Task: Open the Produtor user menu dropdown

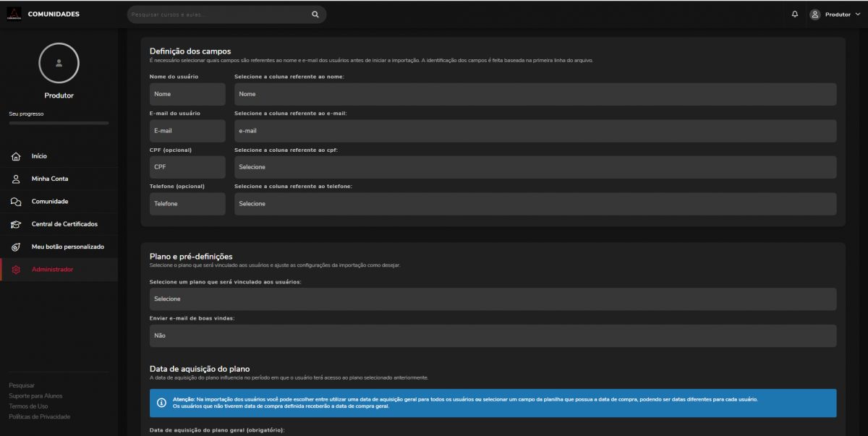Action: 834,14
